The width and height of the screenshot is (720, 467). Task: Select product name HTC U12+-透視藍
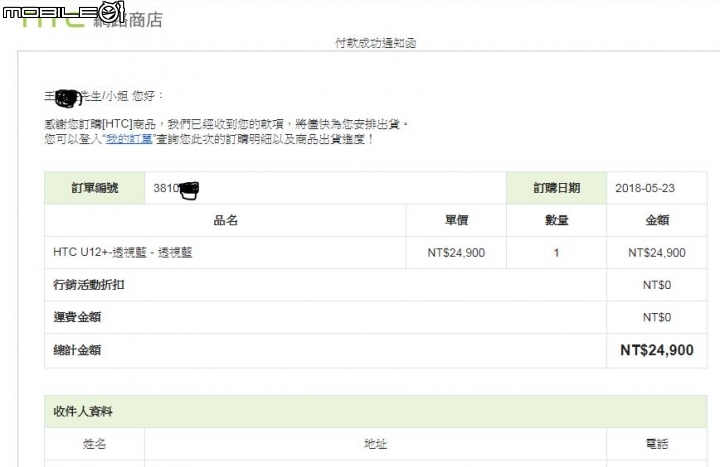tap(123, 252)
